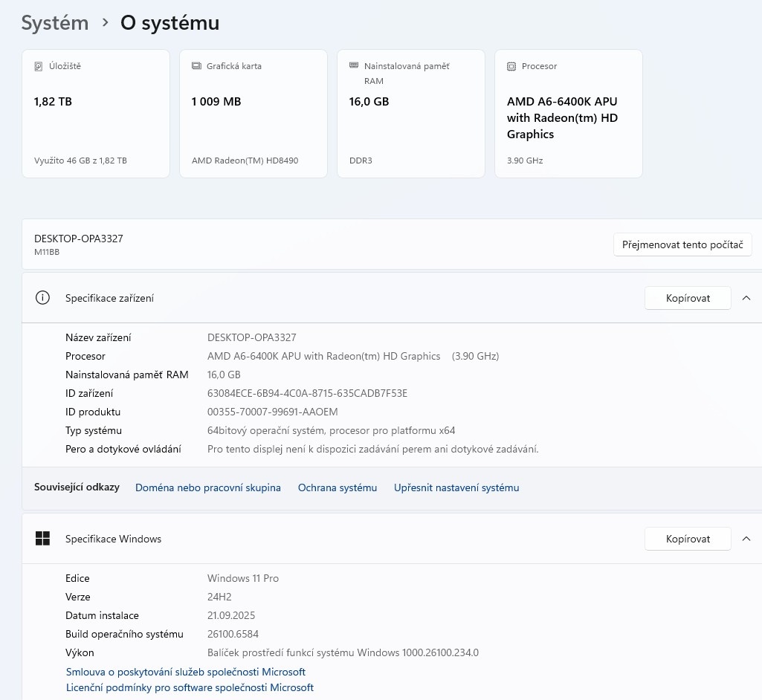Copy Windows specs with Kopírovat button
This screenshot has height=700, width=762.
[x=688, y=539]
